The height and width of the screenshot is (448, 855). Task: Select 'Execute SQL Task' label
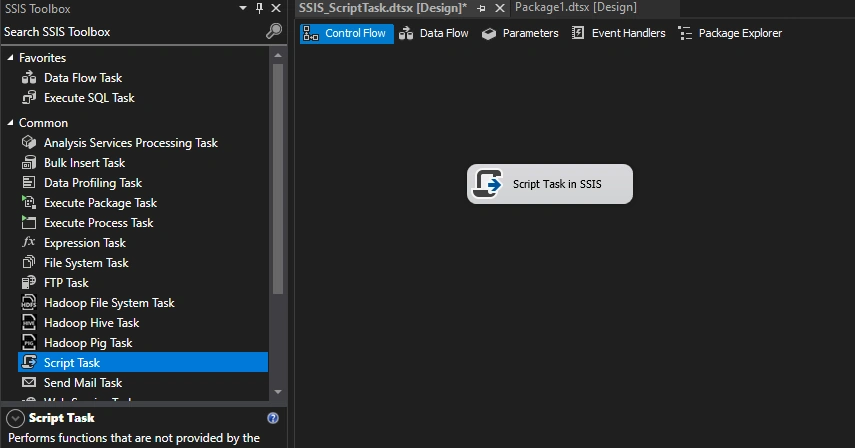pos(89,98)
